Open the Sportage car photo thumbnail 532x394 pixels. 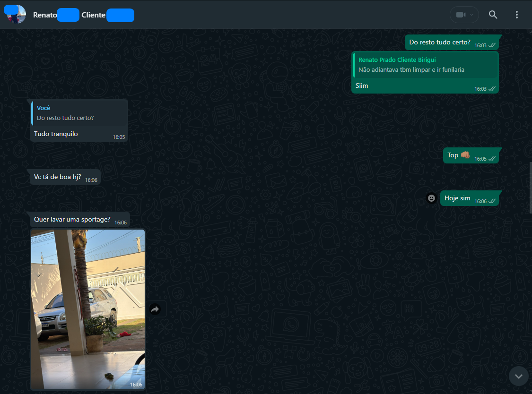pos(87,309)
